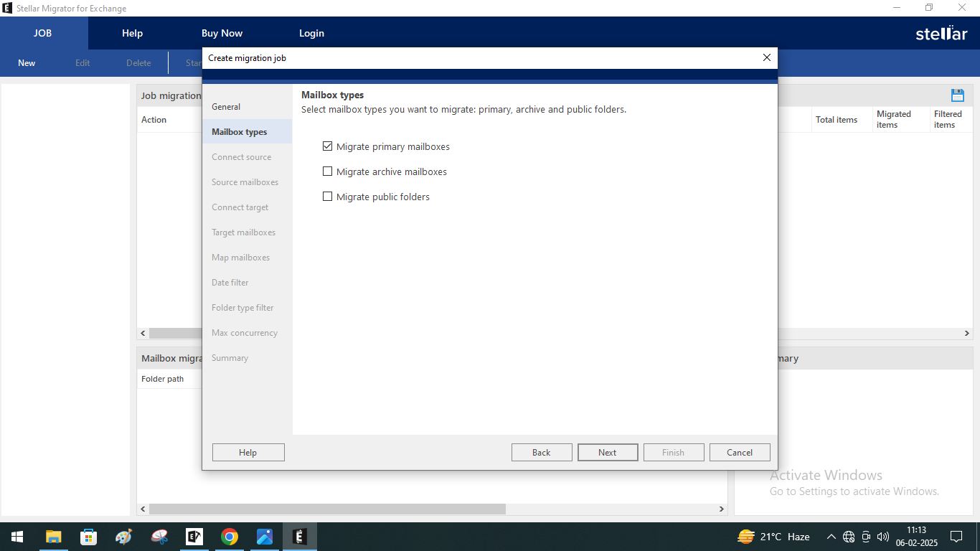Select the Target mailboxes wizard step

pos(247,232)
